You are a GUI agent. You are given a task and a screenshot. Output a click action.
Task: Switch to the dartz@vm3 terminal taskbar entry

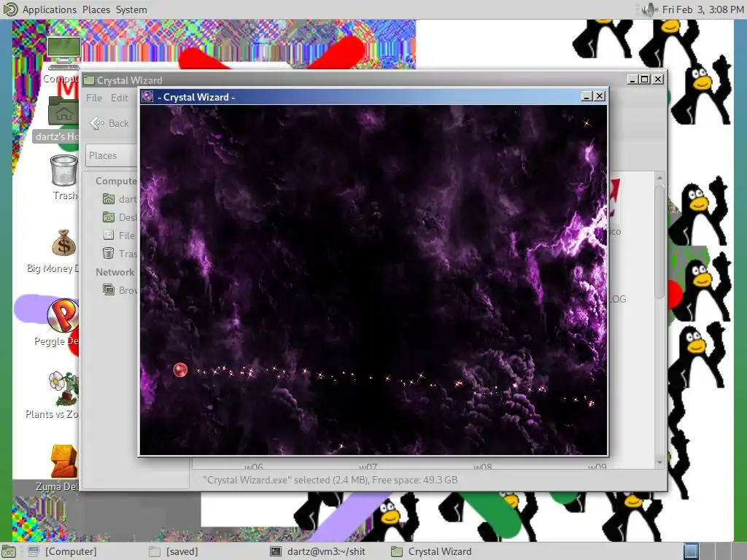(318, 551)
